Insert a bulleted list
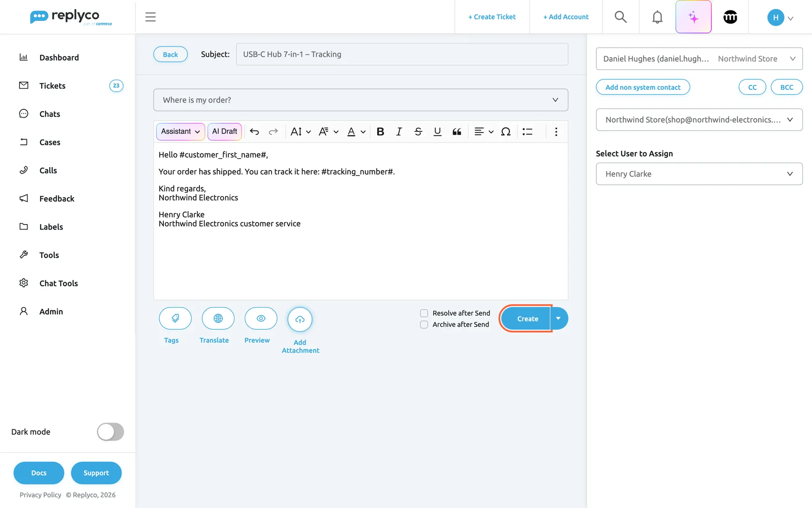812x508 pixels. (527, 131)
